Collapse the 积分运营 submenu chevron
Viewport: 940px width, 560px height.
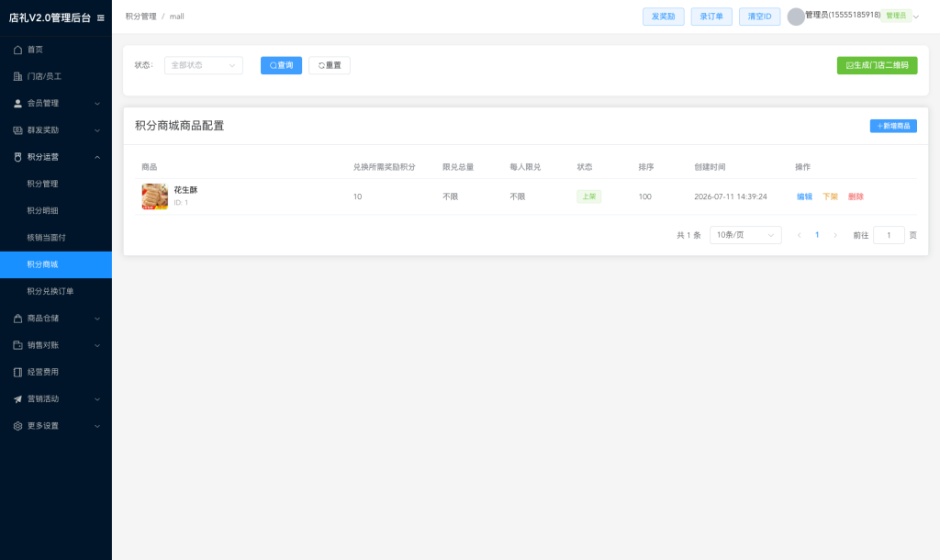click(97, 157)
